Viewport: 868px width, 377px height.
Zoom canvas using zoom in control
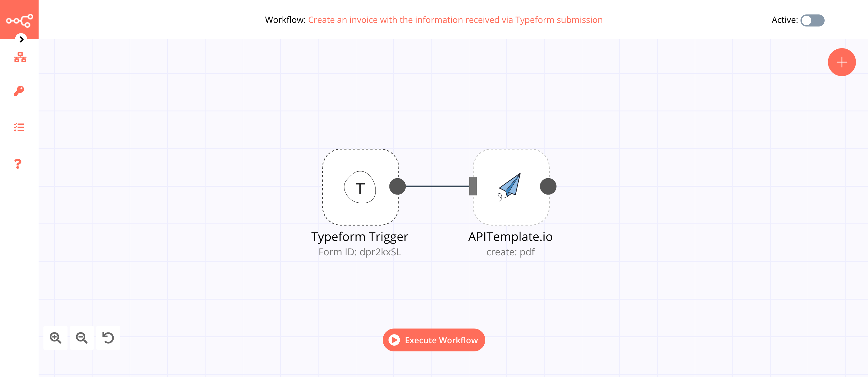[55, 337]
